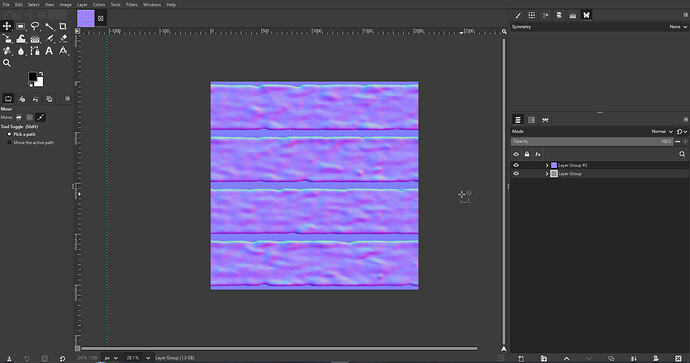Select the Fuzzy Select wand tool
This screenshot has width=690, height=363.
tap(49, 26)
